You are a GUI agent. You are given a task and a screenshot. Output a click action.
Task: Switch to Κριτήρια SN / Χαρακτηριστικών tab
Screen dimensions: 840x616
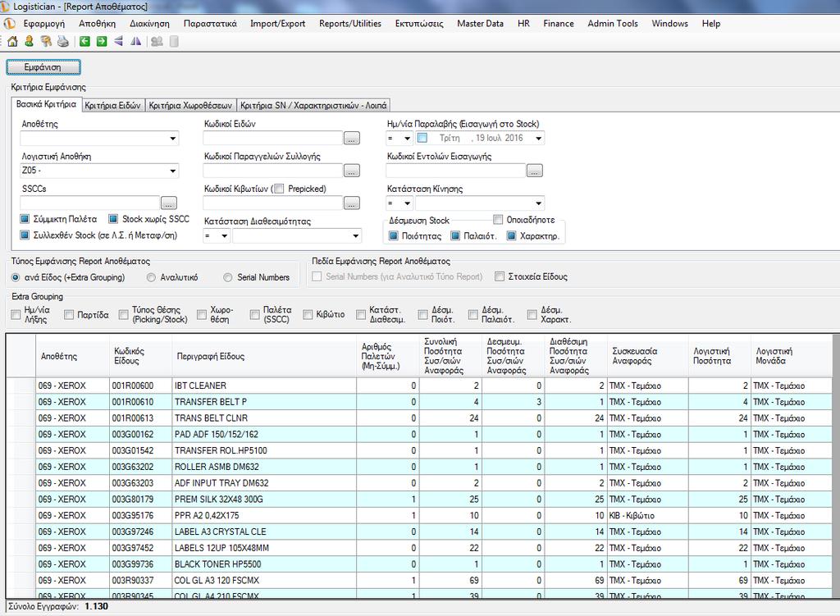tap(313, 106)
